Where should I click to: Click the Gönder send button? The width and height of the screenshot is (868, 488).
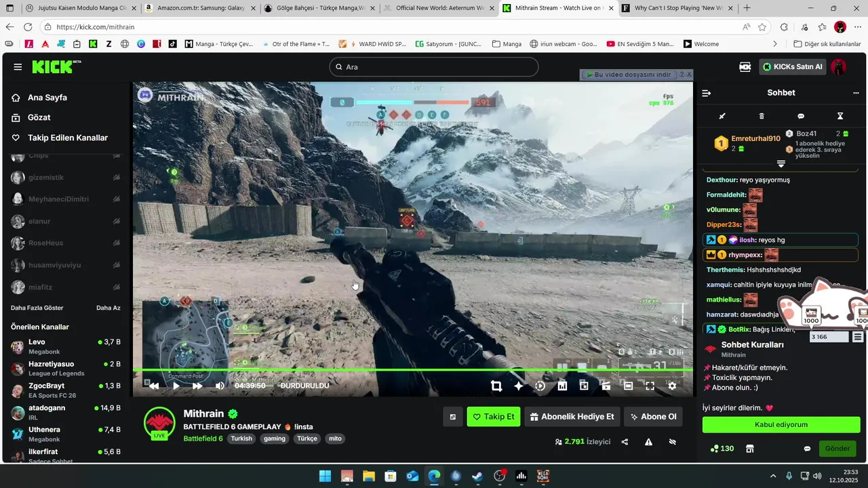coord(837,449)
